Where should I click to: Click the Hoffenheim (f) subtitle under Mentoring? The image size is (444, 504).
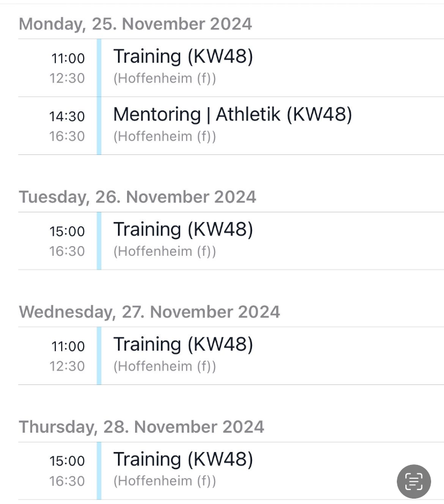(x=165, y=136)
